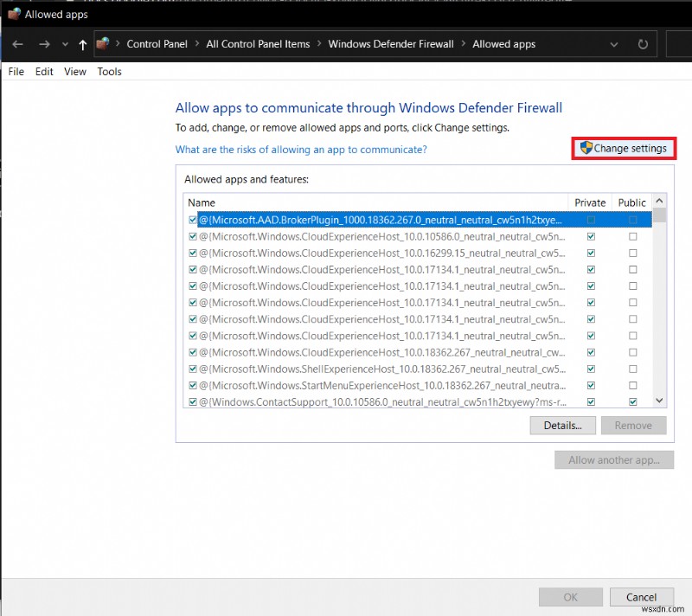692x616 pixels.
Task: Expand chevron before Control Panel breadcrumb
Action: click(x=118, y=43)
